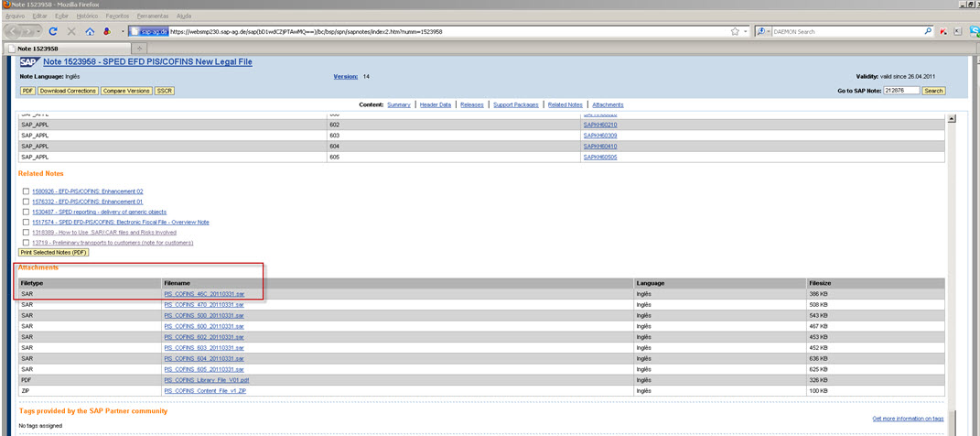This screenshot has height=436, width=980.
Task: Click the stop loading X icon
Action: (71, 31)
